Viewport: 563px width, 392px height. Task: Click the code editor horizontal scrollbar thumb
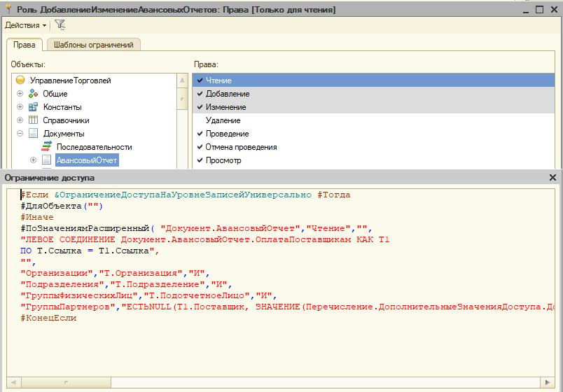click(65, 382)
